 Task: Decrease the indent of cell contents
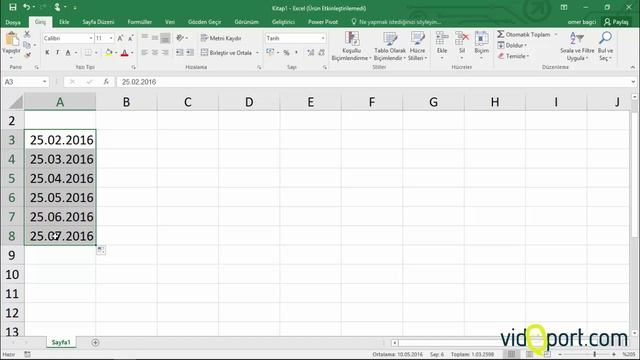[x=180, y=53]
